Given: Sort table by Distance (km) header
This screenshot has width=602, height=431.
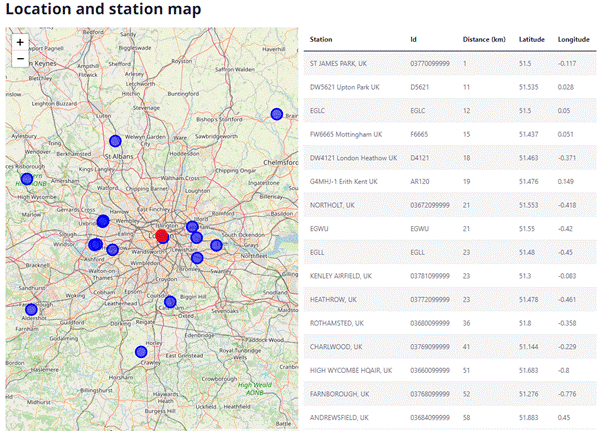Looking at the screenshot, I should [x=484, y=40].
